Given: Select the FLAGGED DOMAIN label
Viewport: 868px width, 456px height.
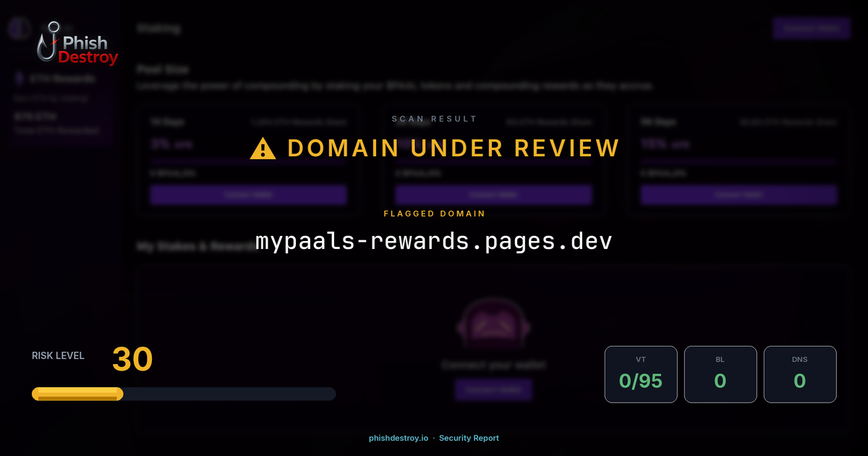Looking at the screenshot, I should coord(434,214).
